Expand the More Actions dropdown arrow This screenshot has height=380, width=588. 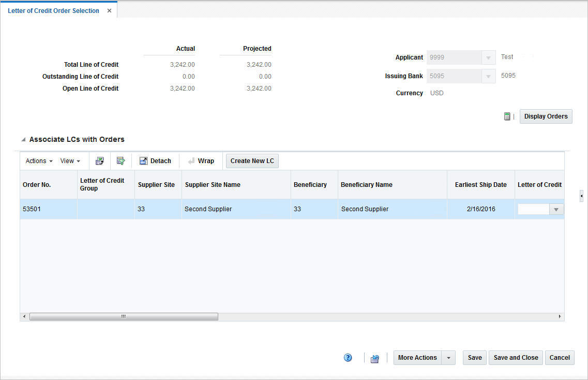448,358
